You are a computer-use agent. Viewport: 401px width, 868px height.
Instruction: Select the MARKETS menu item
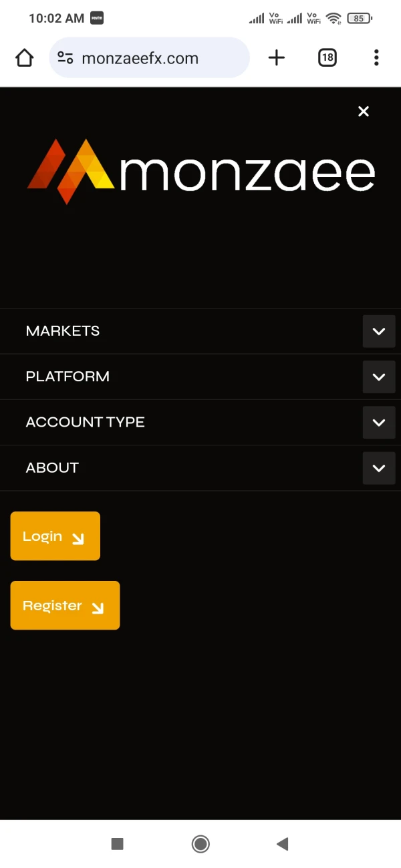pos(63,331)
